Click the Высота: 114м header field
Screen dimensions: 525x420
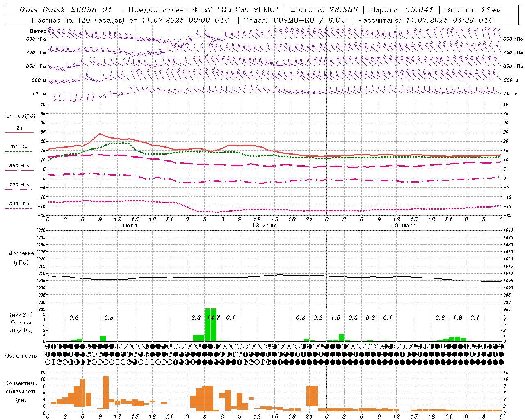pos(472,10)
